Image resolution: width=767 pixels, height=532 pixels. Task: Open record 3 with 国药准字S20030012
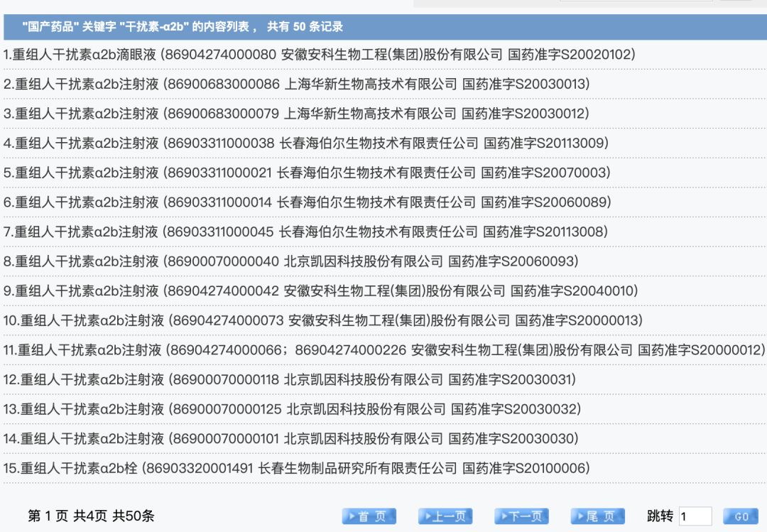point(296,114)
